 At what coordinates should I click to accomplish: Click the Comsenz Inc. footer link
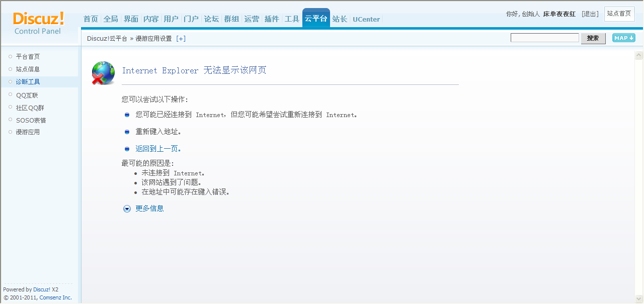(56, 297)
